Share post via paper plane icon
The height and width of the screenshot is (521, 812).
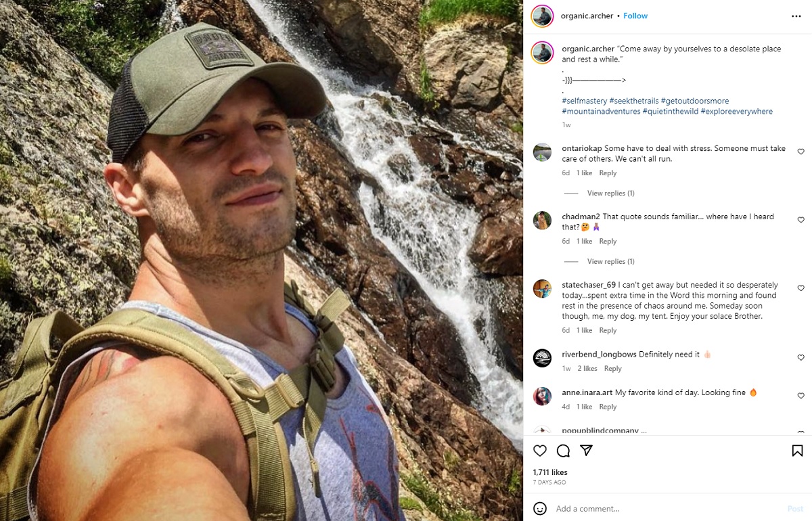point(587,451)
